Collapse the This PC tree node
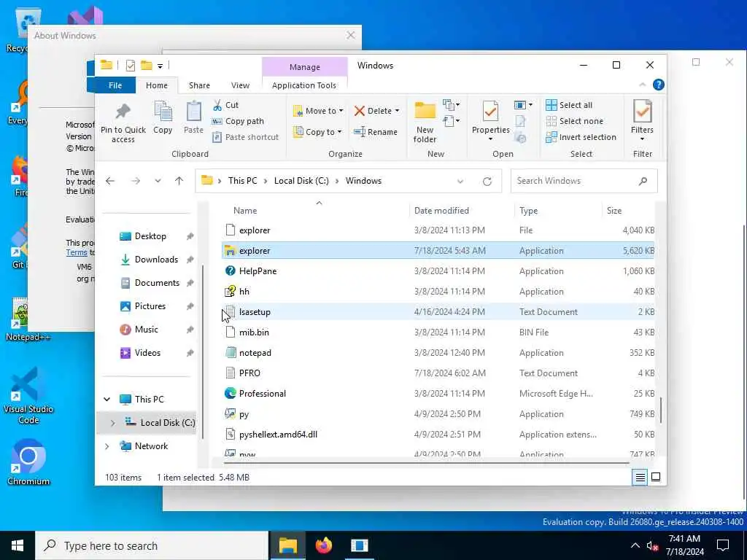747x560 pixels. (107, 399)
